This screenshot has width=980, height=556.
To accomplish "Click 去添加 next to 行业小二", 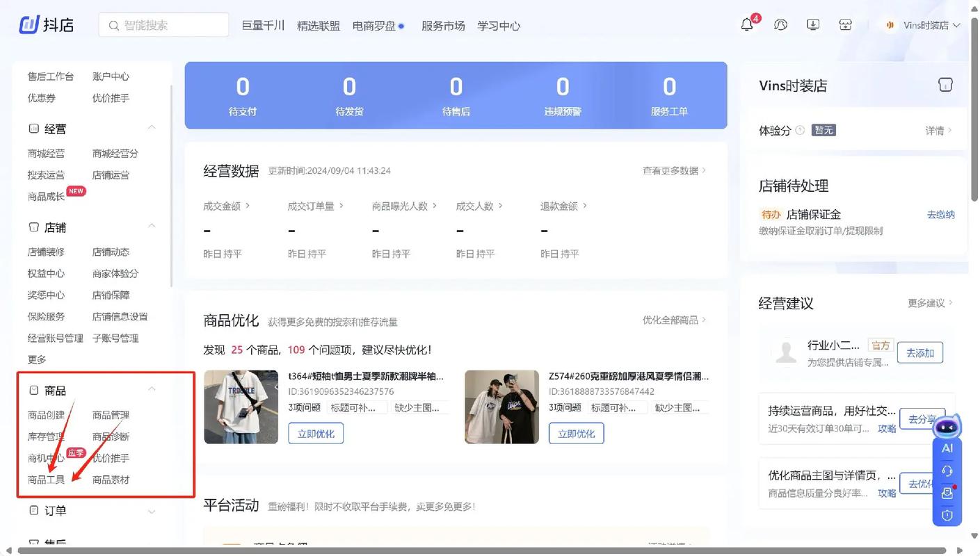I will 919,352.
